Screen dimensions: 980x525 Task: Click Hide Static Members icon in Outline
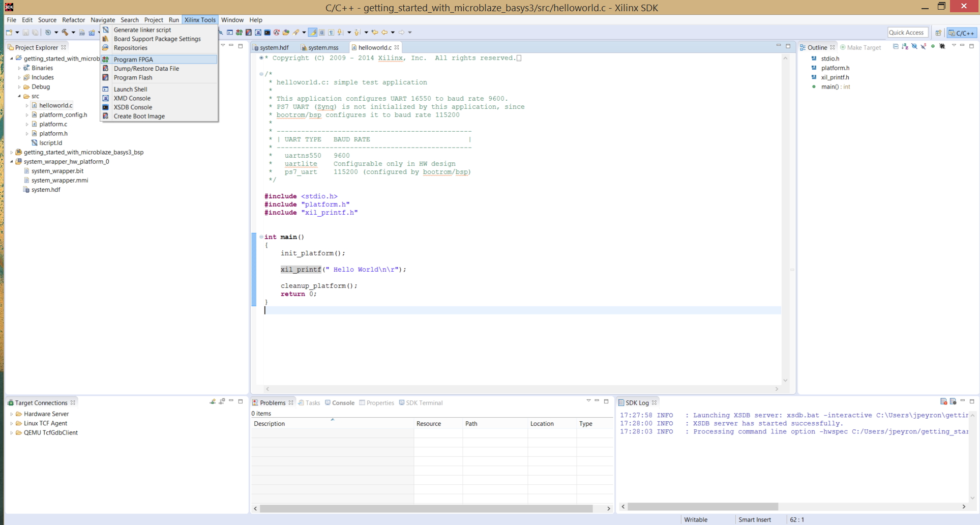[x=923, y=47]
